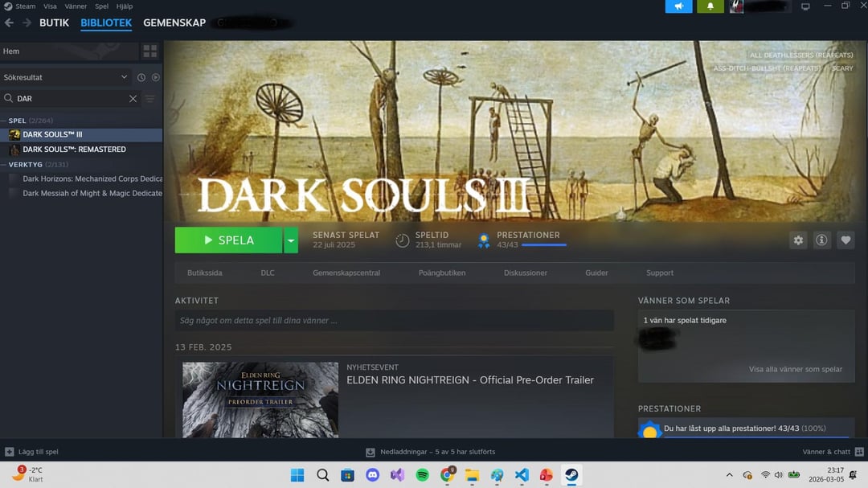868x488 pixels.
Task: Open the green notifications bell
Action: pos(710,6)
